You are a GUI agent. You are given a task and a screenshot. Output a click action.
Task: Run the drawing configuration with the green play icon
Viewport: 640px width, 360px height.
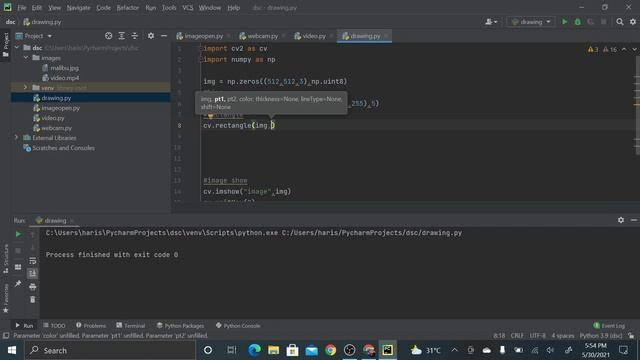[x=564, y=22]
